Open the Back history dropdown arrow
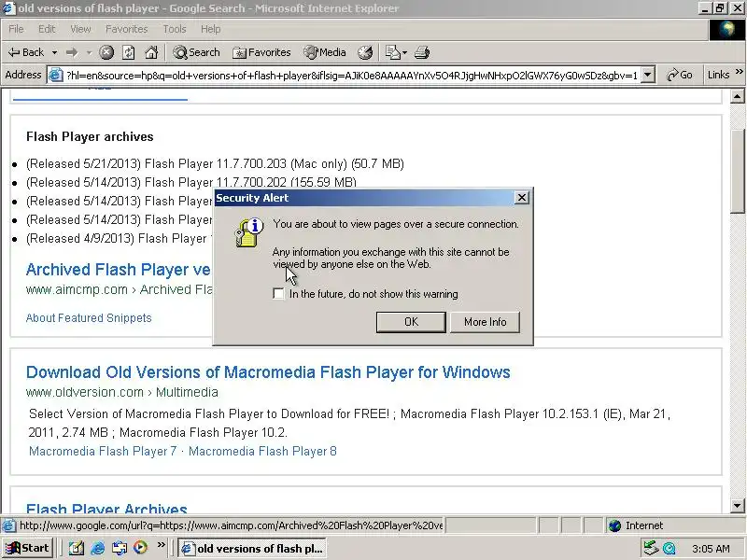The height and width of the screenshot is (560, 747). click(55, 52)
